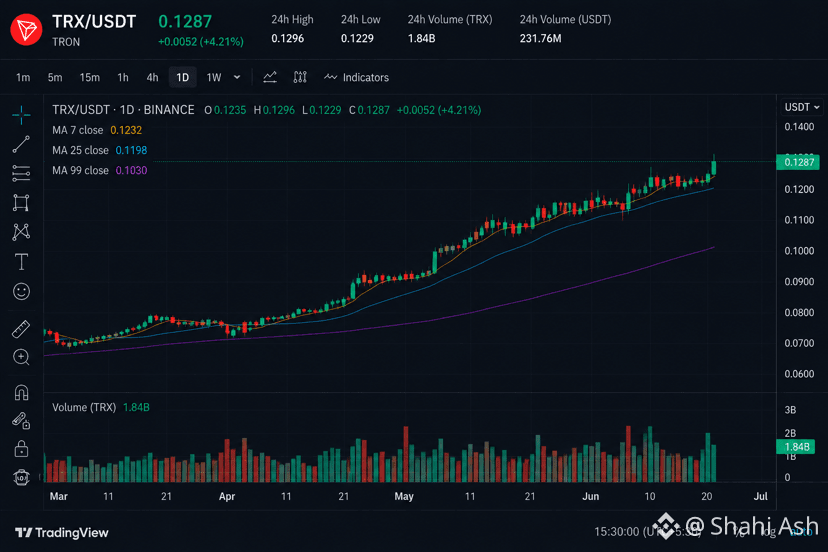Click the 1.84B volume axis label
This screenshot has width=828, height=552.
click(x=795, y=447)
